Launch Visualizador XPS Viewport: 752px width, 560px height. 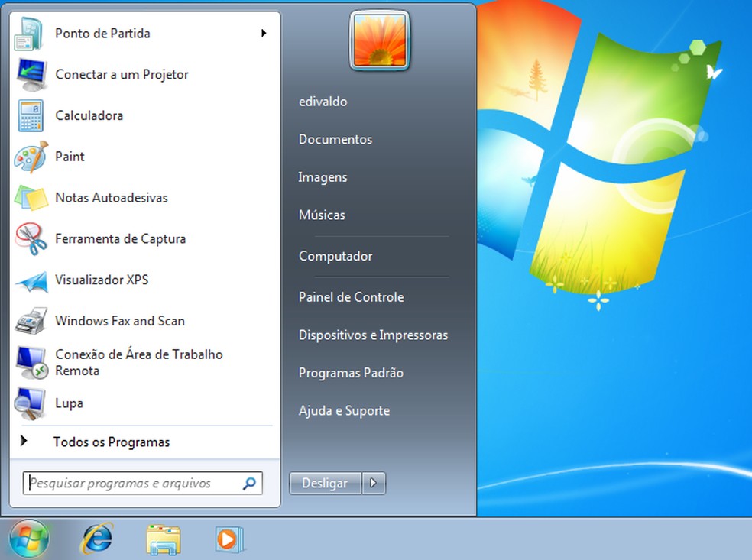coord(102,280)
